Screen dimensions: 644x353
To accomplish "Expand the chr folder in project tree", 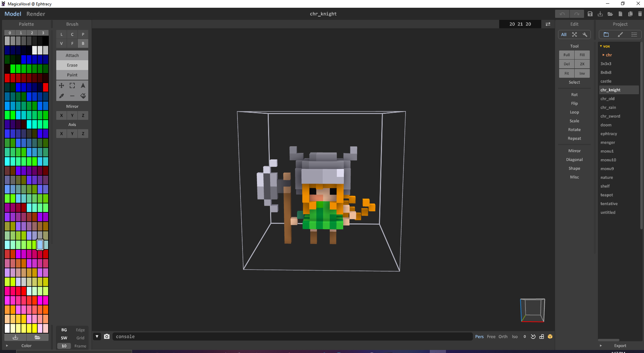I will [x=603, y=55].
